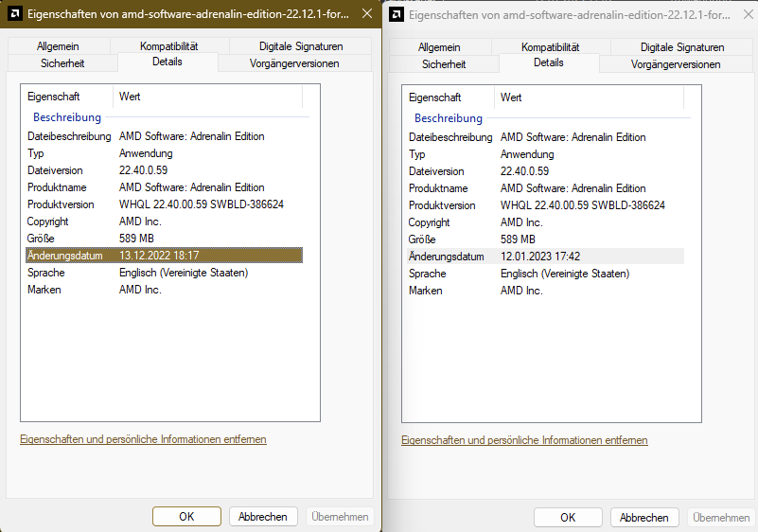Viewport: 758px width, 532px height.
Task: Select Produktversion row in left window
Action: (x=164, y=204)
